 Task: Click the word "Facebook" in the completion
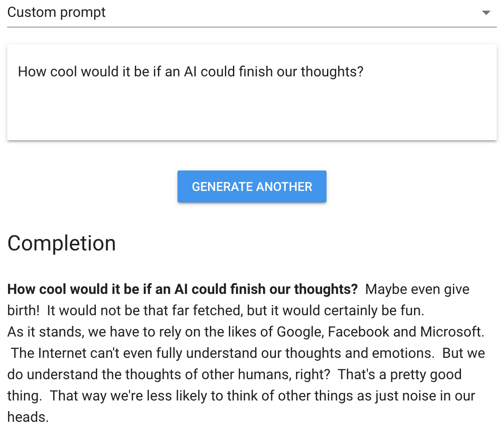tap(358, 332)
